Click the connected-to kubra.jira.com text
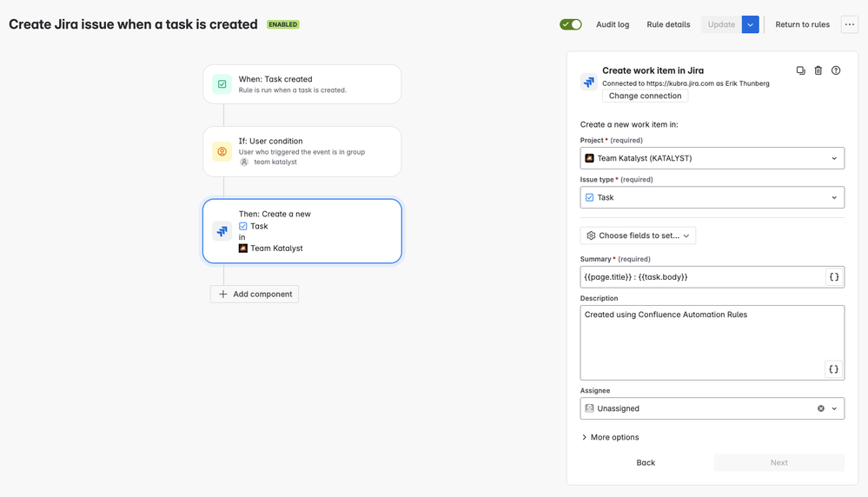868x497 pixels. pos(686,83)
